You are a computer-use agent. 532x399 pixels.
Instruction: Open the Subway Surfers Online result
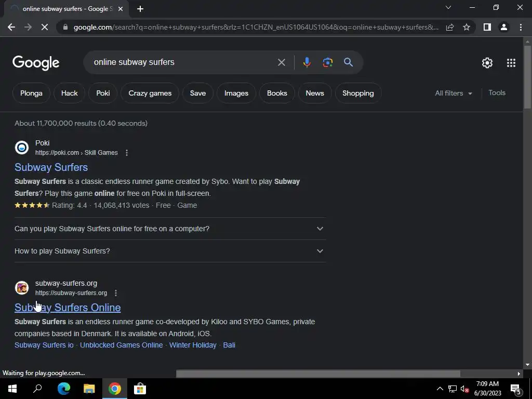[x=68, y=308]
